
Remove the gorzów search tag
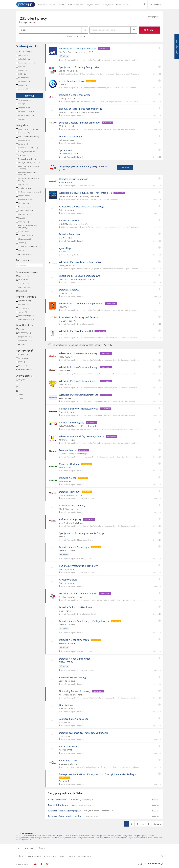point(34,22)
